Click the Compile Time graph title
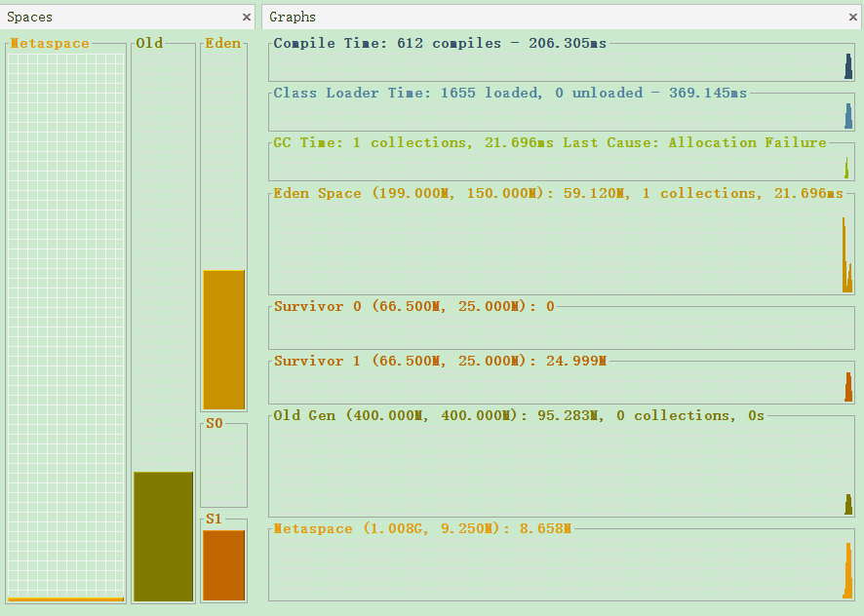 (440, 43)
